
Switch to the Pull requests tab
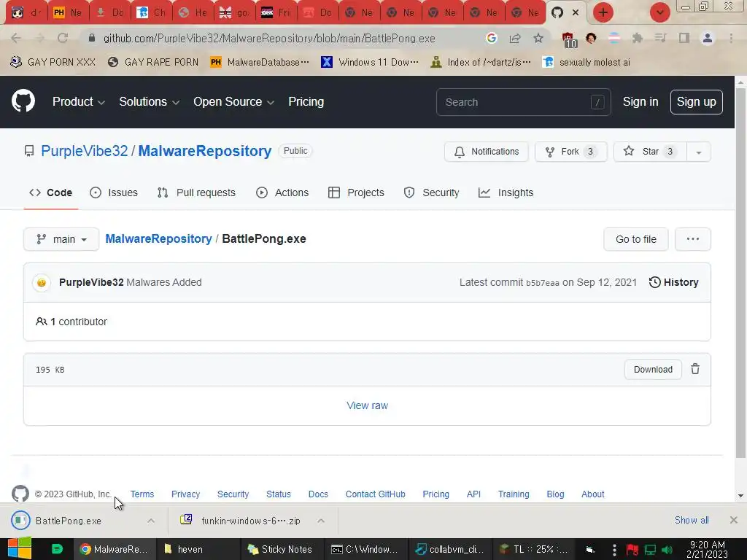(196, 192)
